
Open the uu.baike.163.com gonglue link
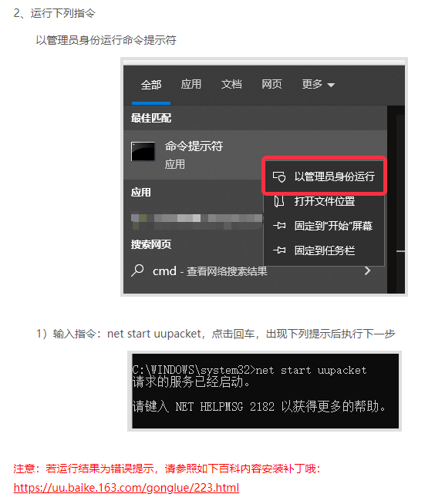126,488
